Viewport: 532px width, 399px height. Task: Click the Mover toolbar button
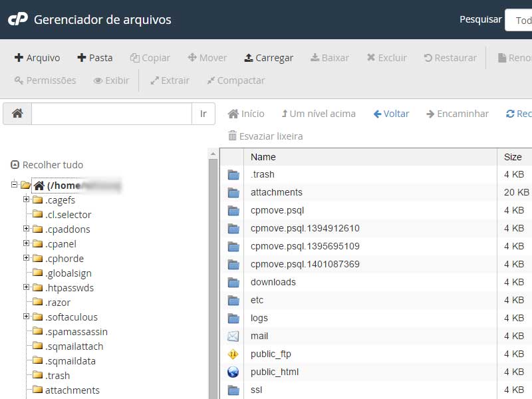point(207,58)
